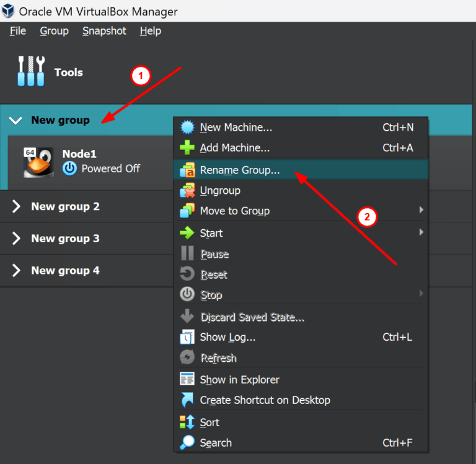Click the green plus Add Machine icon

tap(187, 148)
